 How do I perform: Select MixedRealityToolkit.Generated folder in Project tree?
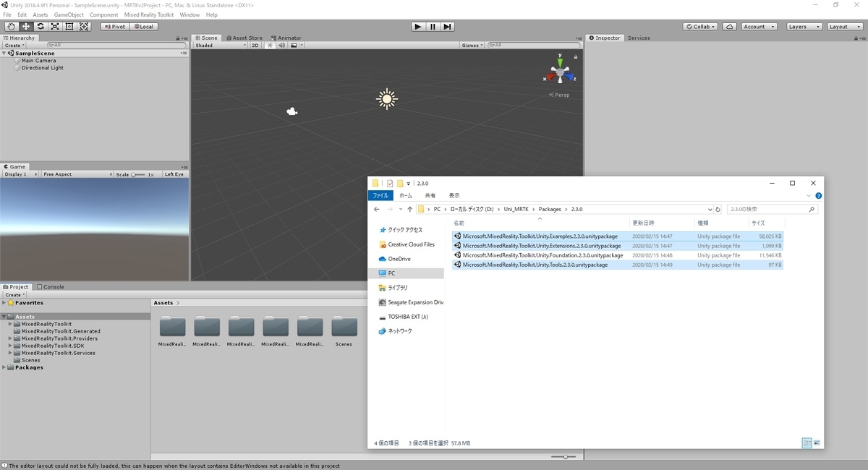tap(61, 331)
